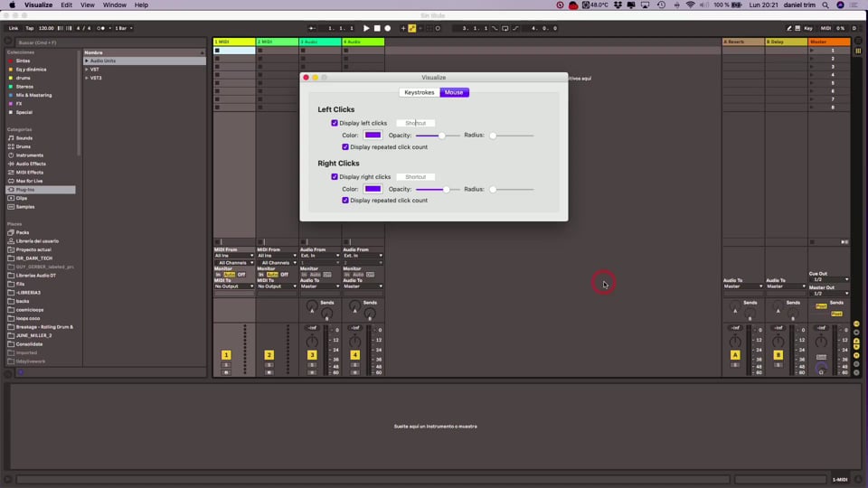Open the Visualize application menu
Viewport: 868px width, 488px height.
38,5
